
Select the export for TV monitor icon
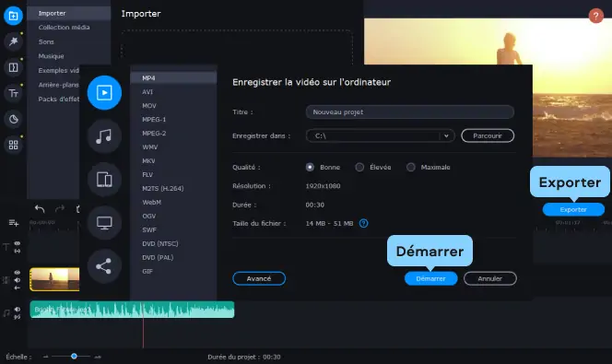(104, 223)
